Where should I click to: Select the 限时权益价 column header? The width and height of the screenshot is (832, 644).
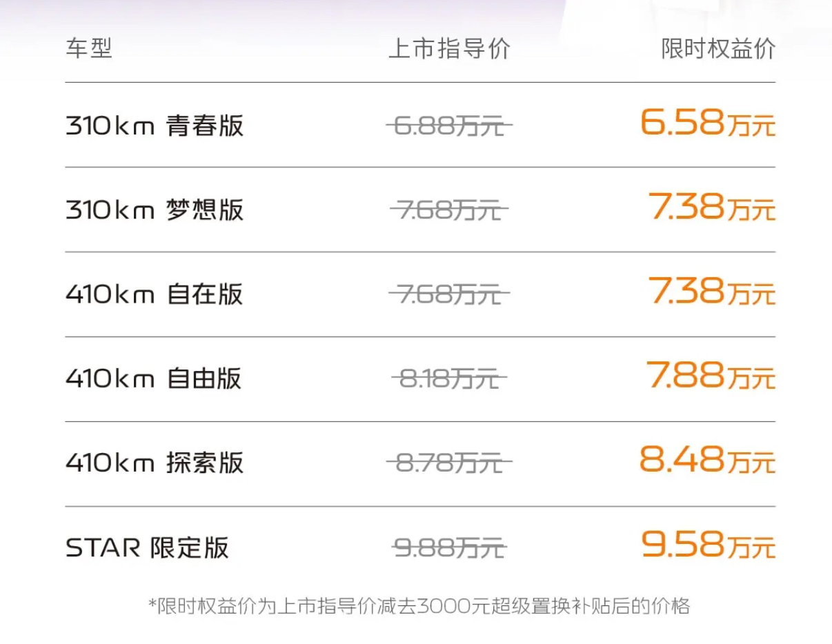pos(718,50)
